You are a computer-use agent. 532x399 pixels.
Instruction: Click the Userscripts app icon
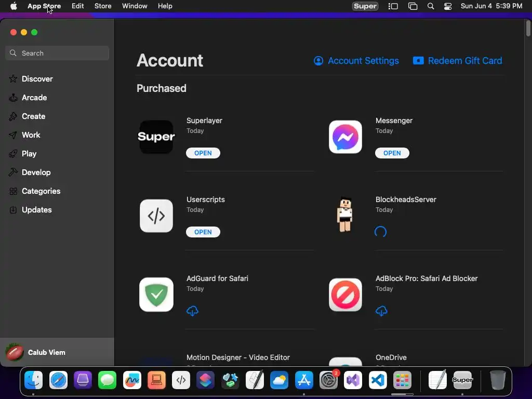156,216
